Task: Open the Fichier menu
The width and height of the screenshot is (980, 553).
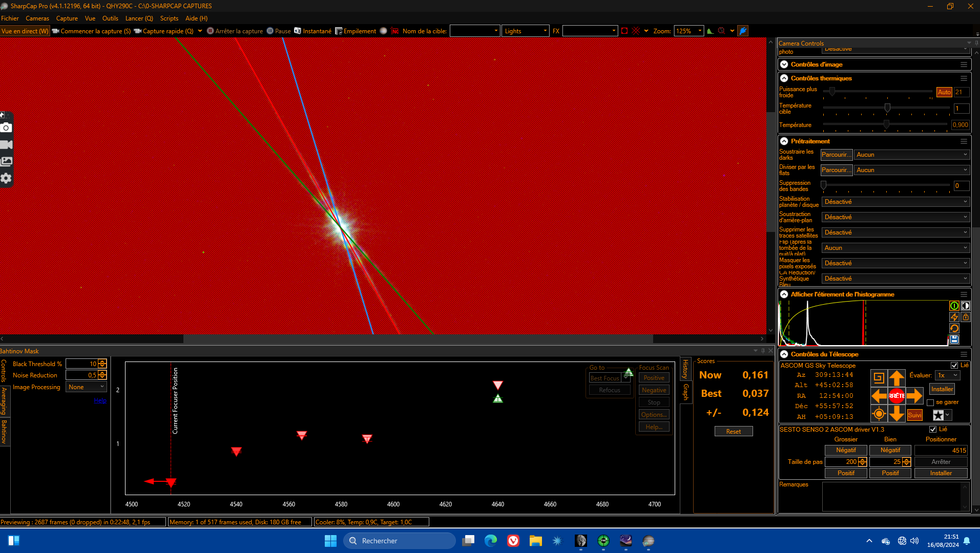Action: click(10, 18)
